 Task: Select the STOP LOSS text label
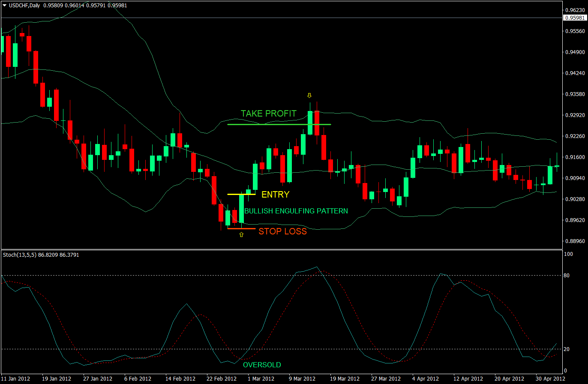point(283,231)
